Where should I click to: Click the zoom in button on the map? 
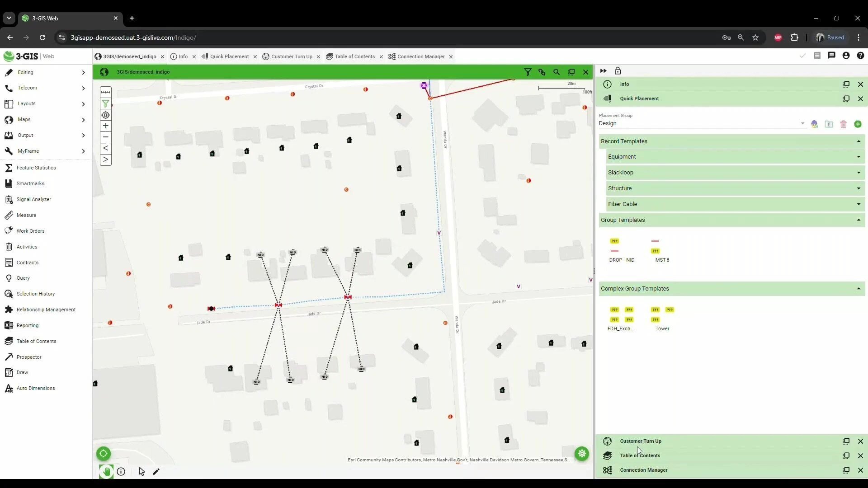105,126
